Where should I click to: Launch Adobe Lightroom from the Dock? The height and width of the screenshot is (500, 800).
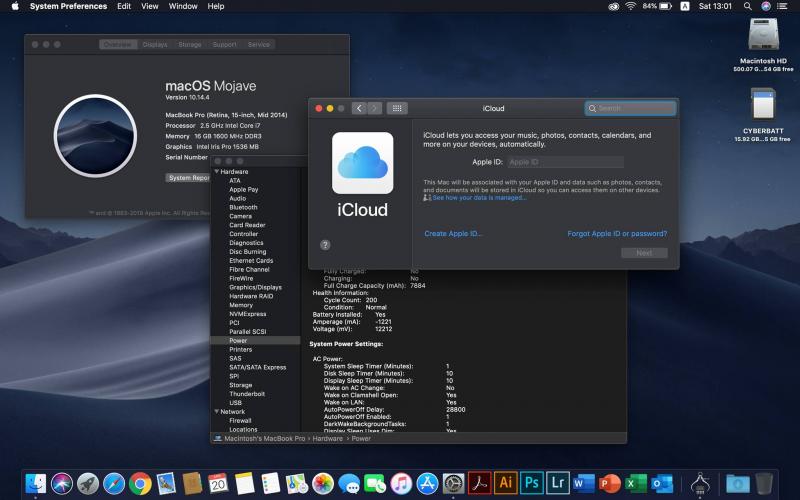coord(558,483)
